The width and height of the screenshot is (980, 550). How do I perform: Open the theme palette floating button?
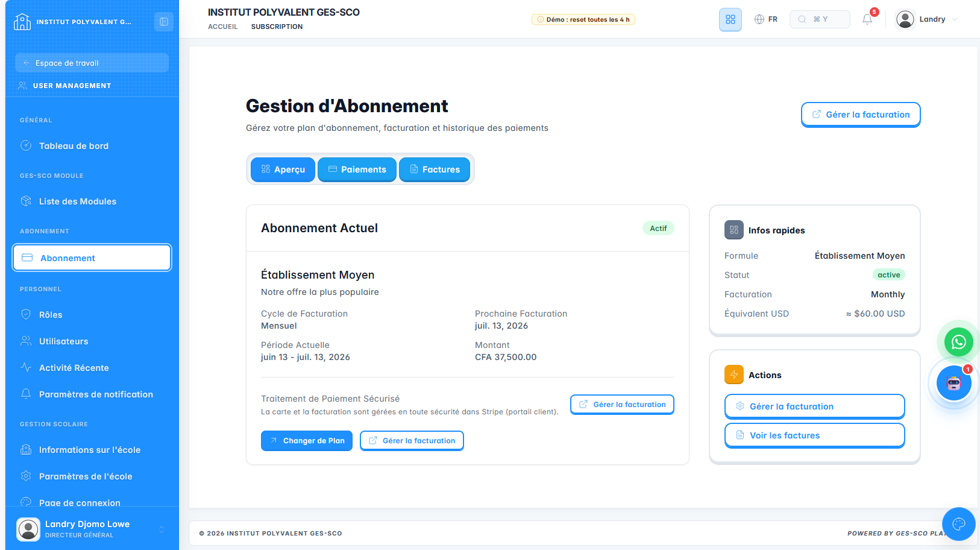click(x=958, y=524)
